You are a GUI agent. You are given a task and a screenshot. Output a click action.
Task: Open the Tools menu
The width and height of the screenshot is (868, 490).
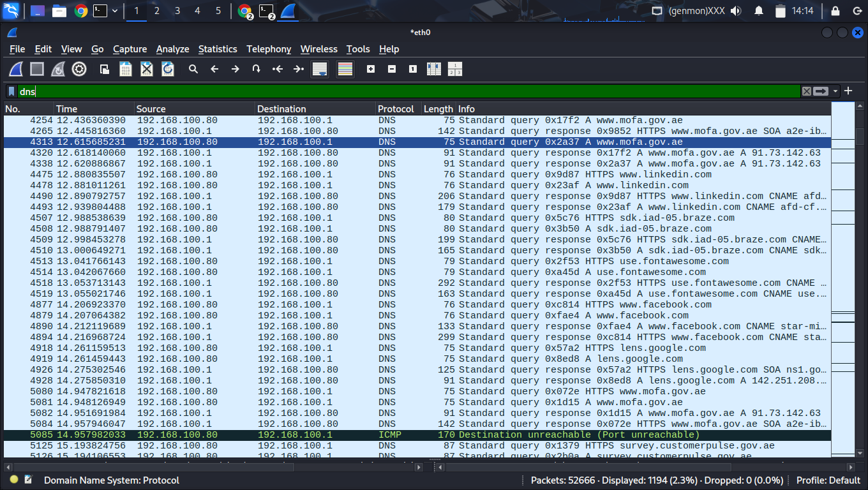coord(358,49)
